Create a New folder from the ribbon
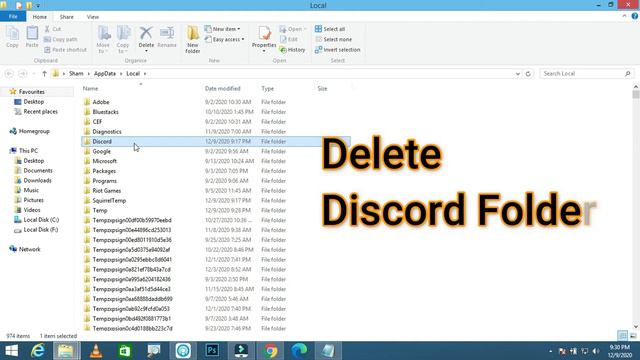This screenshot has height=360, width=640. click(193, 40)
